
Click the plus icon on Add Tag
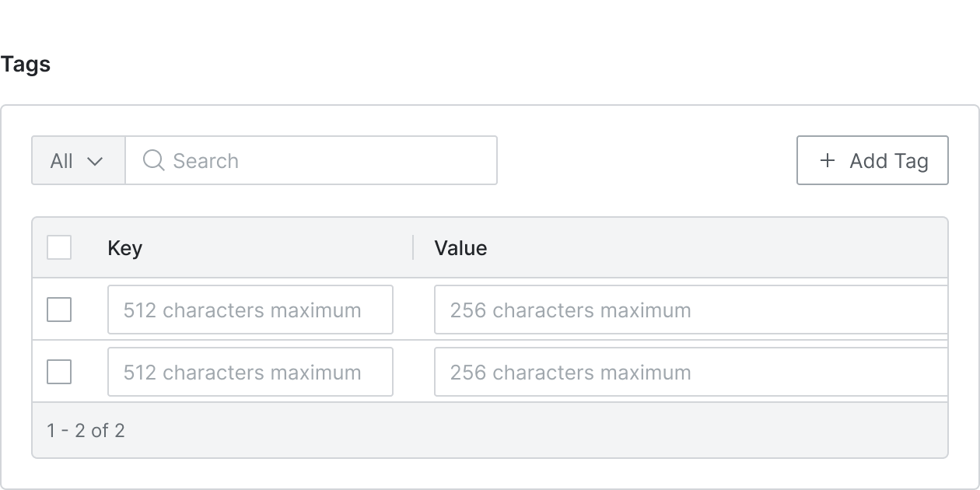coord(828,160)
